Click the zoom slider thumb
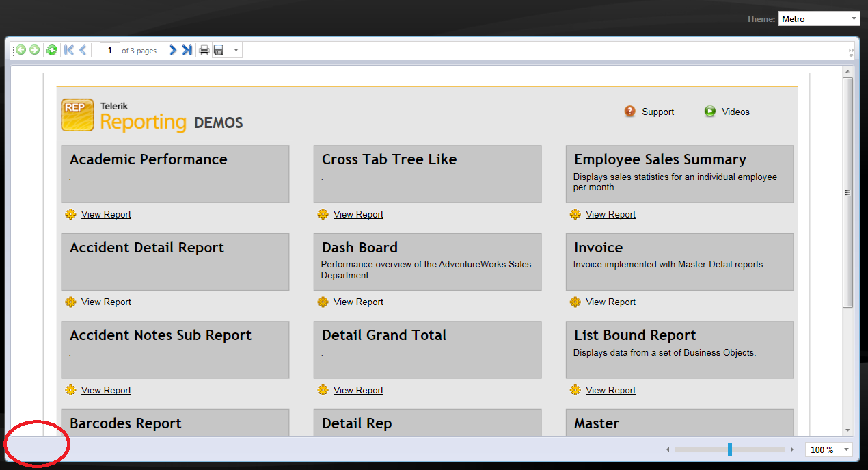This screenshot has height=470, width=868. (730, 449)
